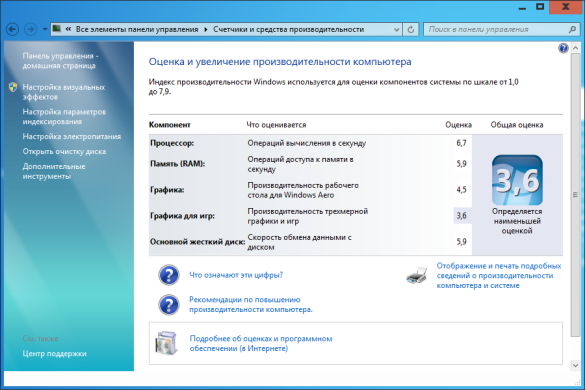Open 'Панель управления - домашняя страница' link

(x=60, y=60)
